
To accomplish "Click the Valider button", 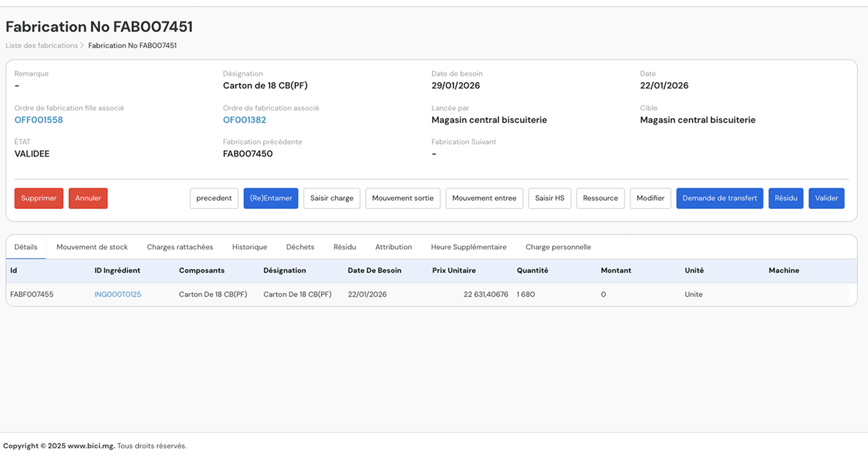I will 827,198.
